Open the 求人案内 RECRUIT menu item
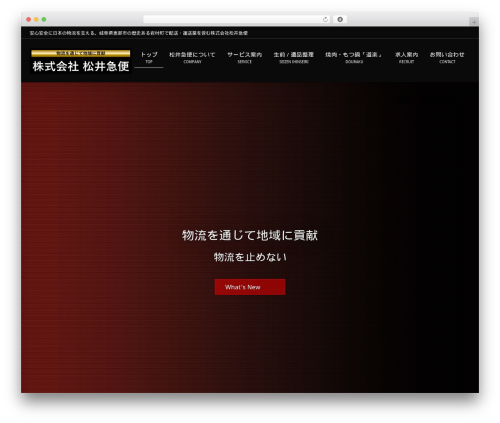Viewport: 500px width, 423px height. [x=406, y=57]
